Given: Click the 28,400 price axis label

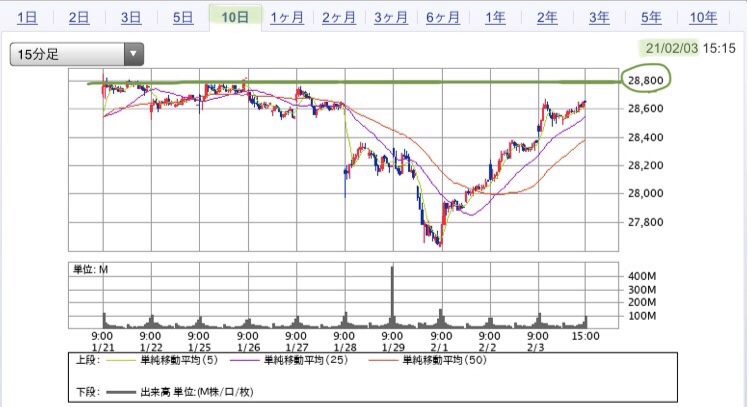Looking at the screenshot, I should pyautogui.click(x=646, y=137).
